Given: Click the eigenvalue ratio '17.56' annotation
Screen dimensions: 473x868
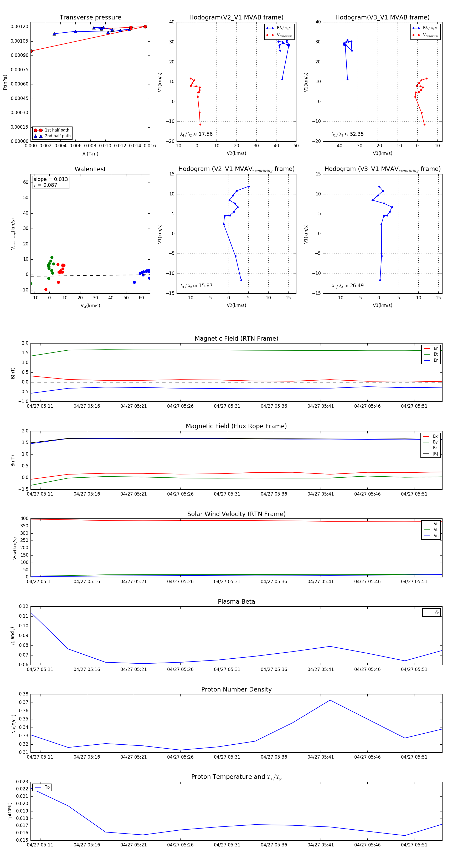Looking at the screenshot, I should coord(196,134).
